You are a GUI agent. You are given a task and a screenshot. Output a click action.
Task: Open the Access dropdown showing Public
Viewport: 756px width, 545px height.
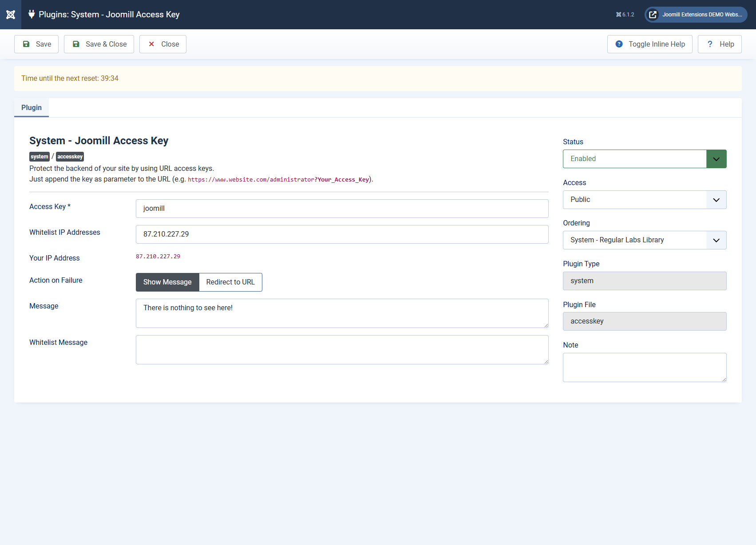(645, 200)
